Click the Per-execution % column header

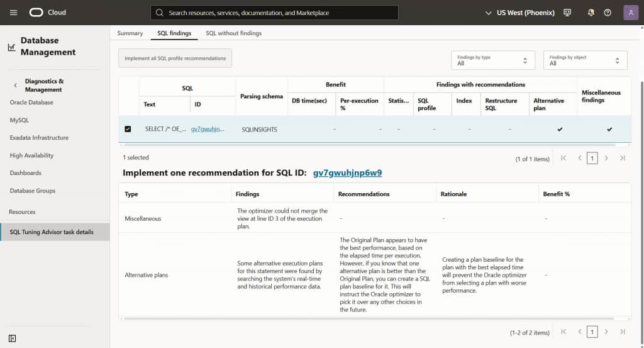click(x=359, y=104)
